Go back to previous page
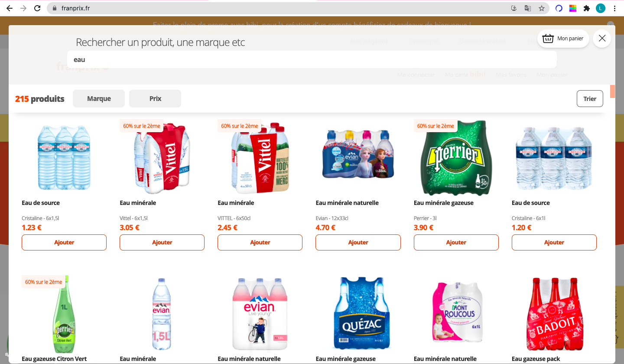The image size is (624, 364). pos(10,8)
